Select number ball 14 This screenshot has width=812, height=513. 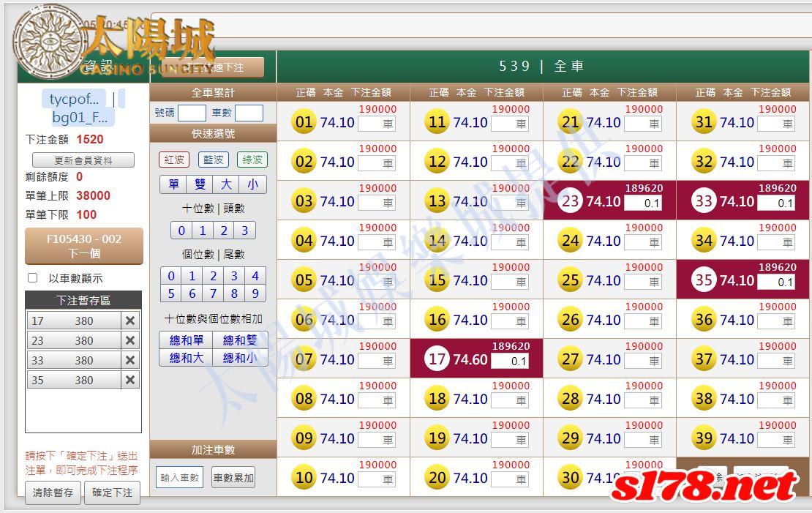[x=437, y=241]
